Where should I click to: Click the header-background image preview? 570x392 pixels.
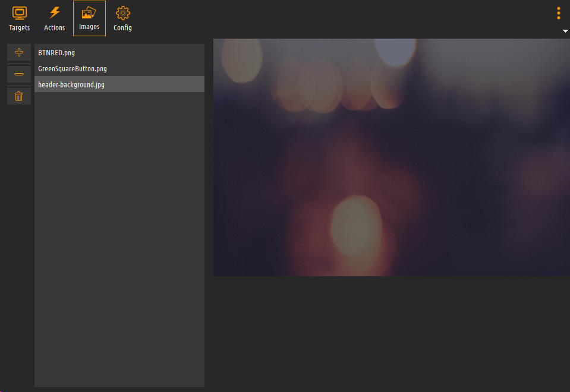pos(392,157)
